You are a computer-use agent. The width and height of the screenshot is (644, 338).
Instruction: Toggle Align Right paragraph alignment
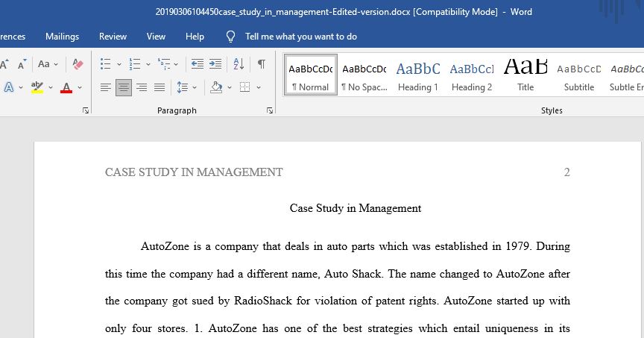pyautogui.click(x=142, y=87)
